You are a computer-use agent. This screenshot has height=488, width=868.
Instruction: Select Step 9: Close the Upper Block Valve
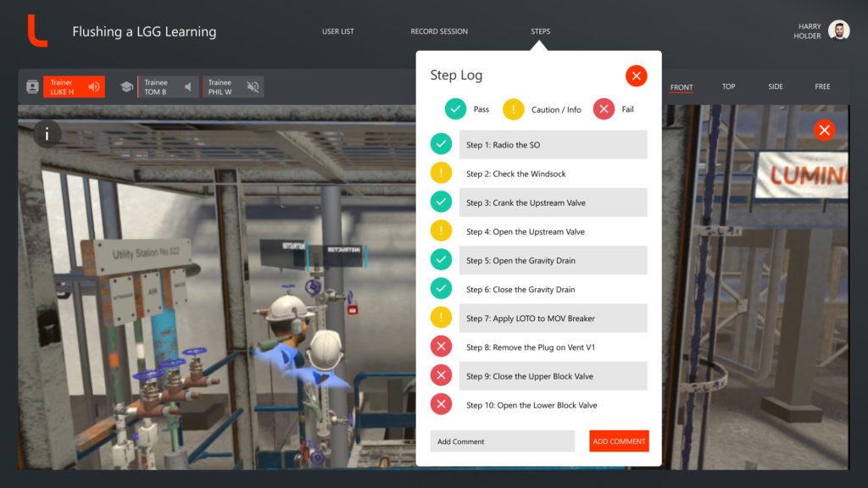coord(553,376)
